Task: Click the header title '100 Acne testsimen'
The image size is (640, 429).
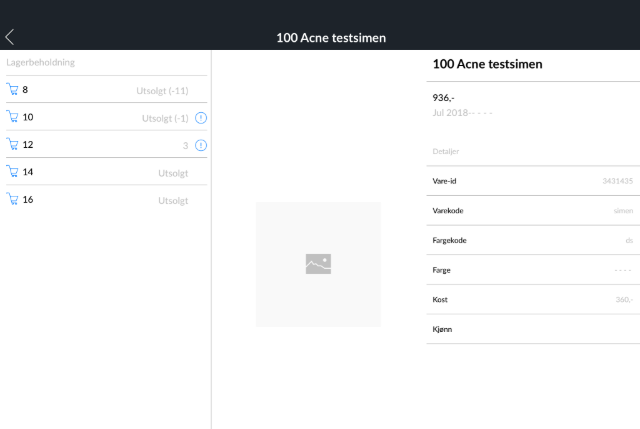Action: pos(331,38)
